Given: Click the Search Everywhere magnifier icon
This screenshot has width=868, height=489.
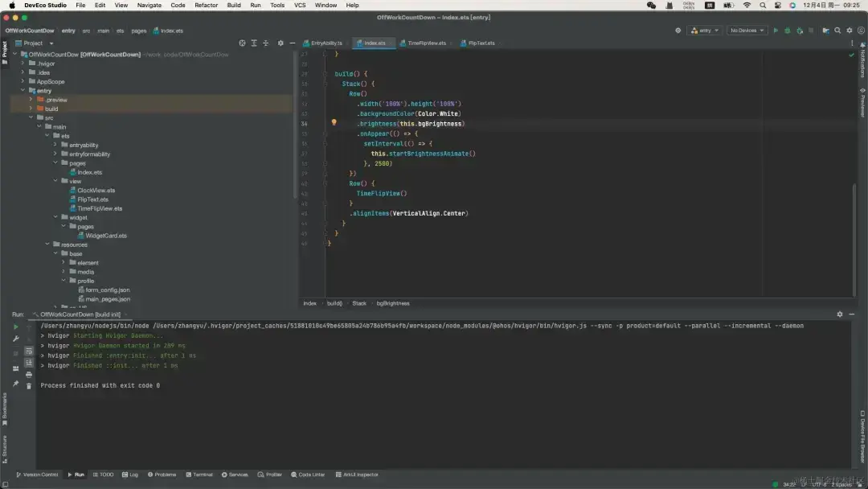Looking at the screenshot, I should coord(837,31).
